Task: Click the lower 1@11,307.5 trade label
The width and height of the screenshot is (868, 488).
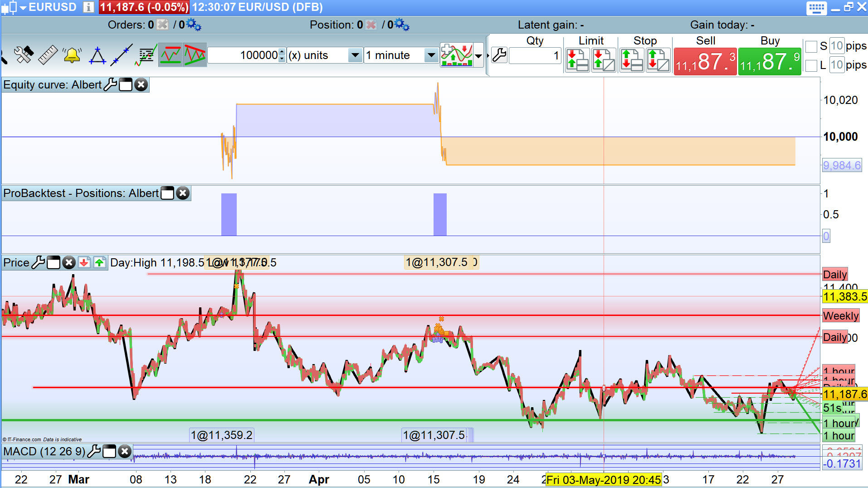Action: 434,435
